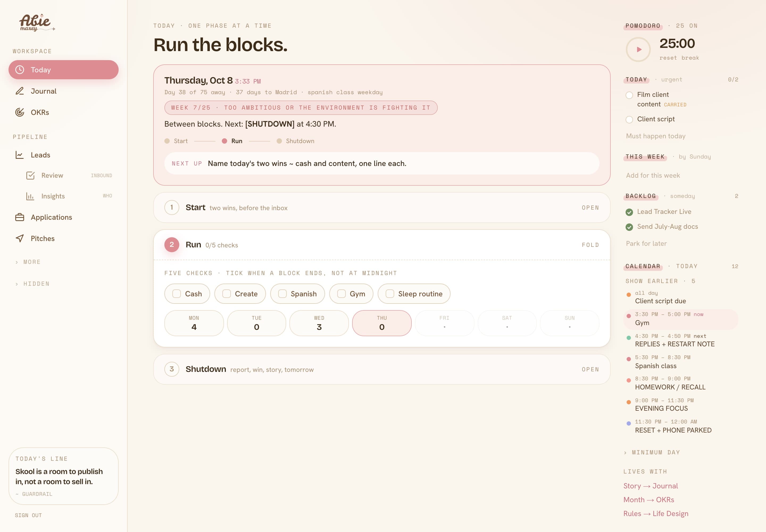Follow the Rules → Life Design link
Viewport: 766px width, 532px height.
656,513
